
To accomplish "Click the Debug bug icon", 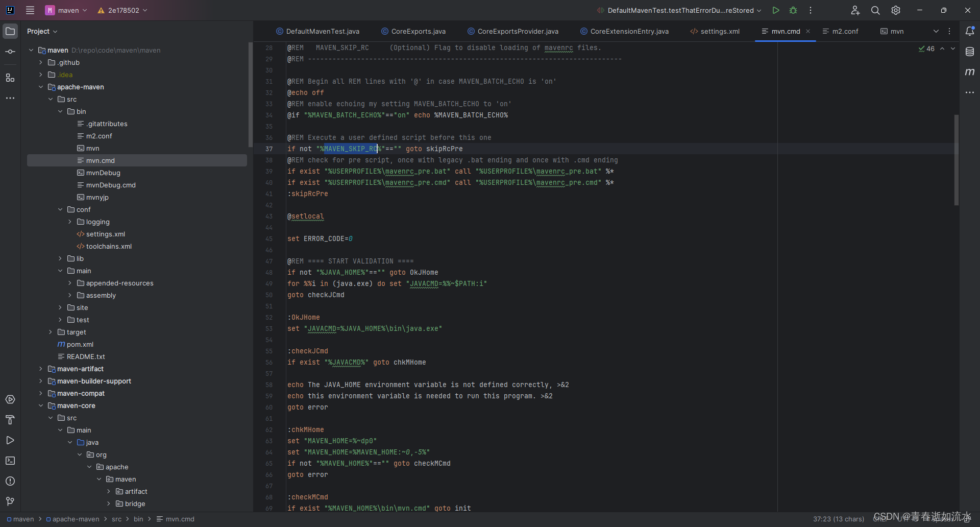I will [793, 10].
